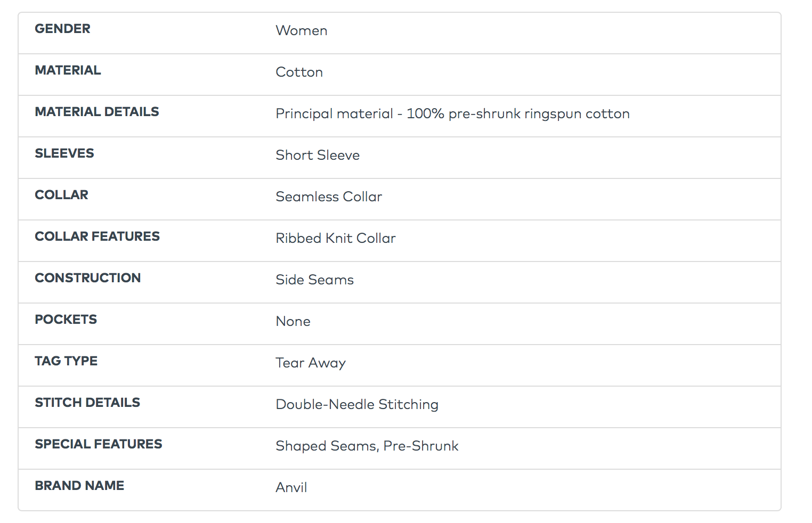Select the 'Side Seams' value
The image size is (812, 523).
coord(314,280)
